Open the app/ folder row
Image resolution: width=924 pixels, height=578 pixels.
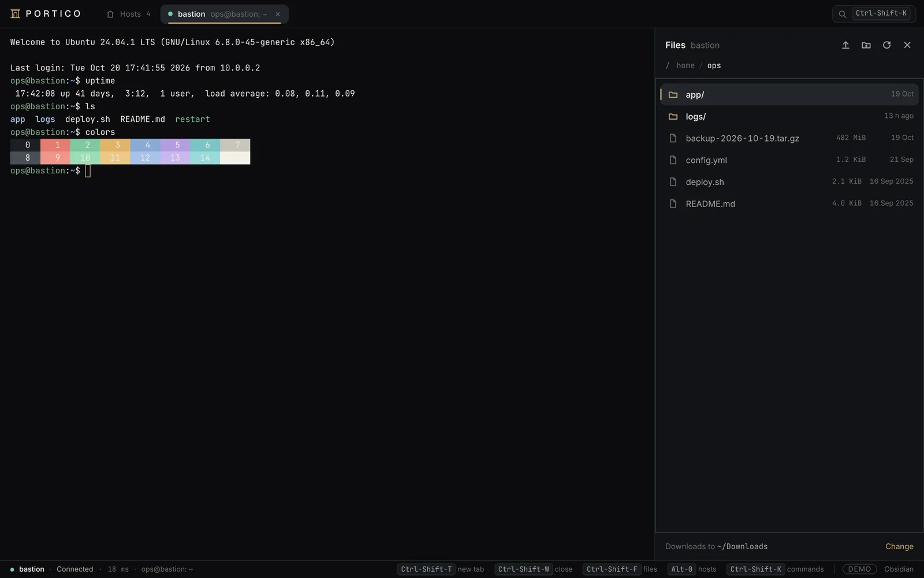789,94
